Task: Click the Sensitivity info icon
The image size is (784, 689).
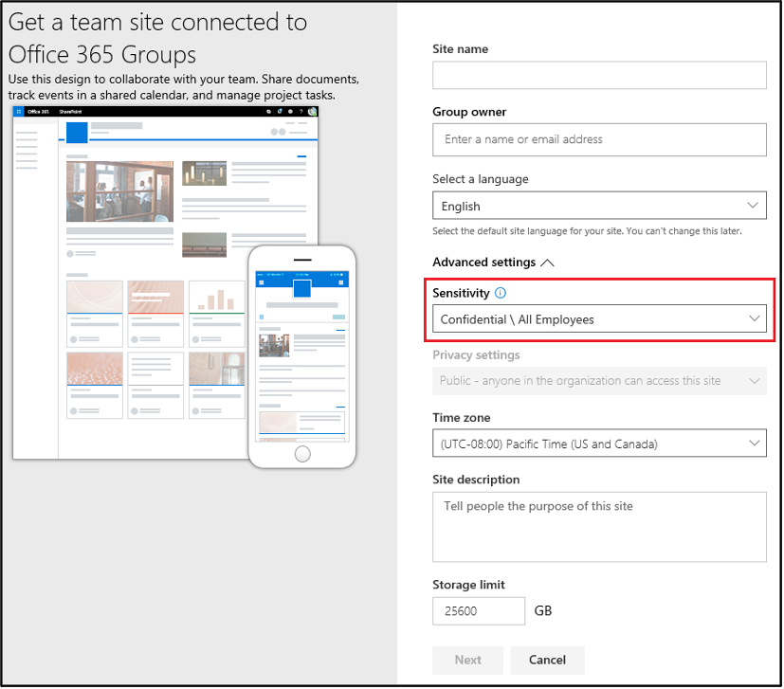Action: [x=500, y=293]
